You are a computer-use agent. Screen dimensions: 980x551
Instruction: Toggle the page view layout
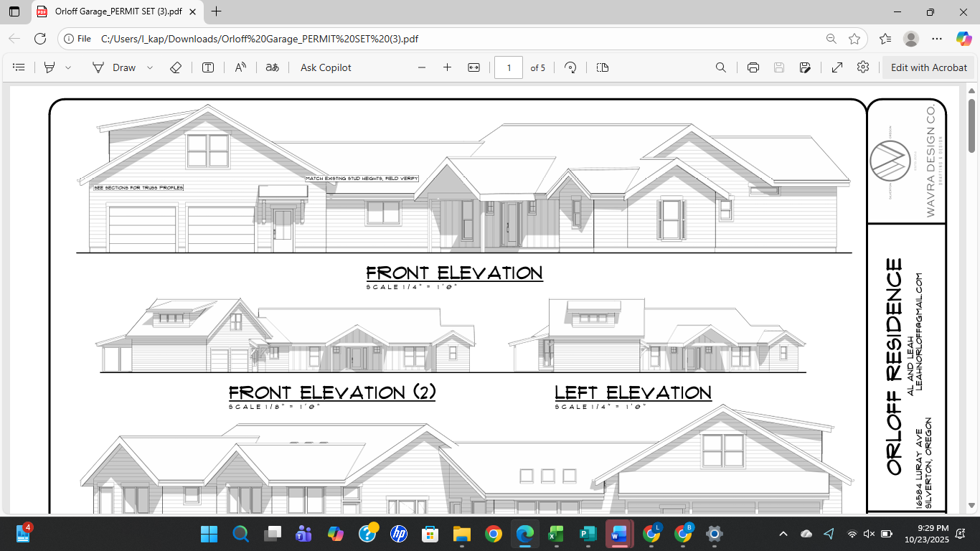click(x=603, y=67)
